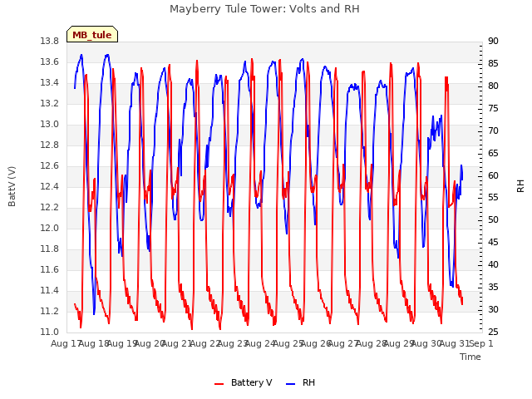Viewport: 532px width, 399px height.
Task: Click the 90 right axis tick label
Action: point(493,41)
